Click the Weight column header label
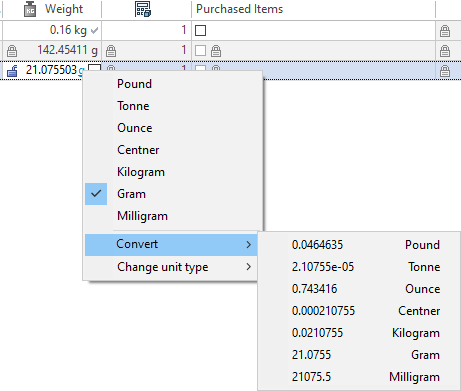The image size is (461, 391). (x=64, y=9)
